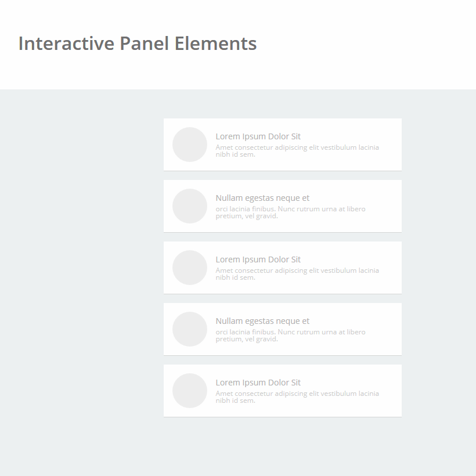This screenshot has height=476, width=476.
Task: Expand the first 'Lorem Ipsum Dolor Sit' panel
Action: [258, 136]
